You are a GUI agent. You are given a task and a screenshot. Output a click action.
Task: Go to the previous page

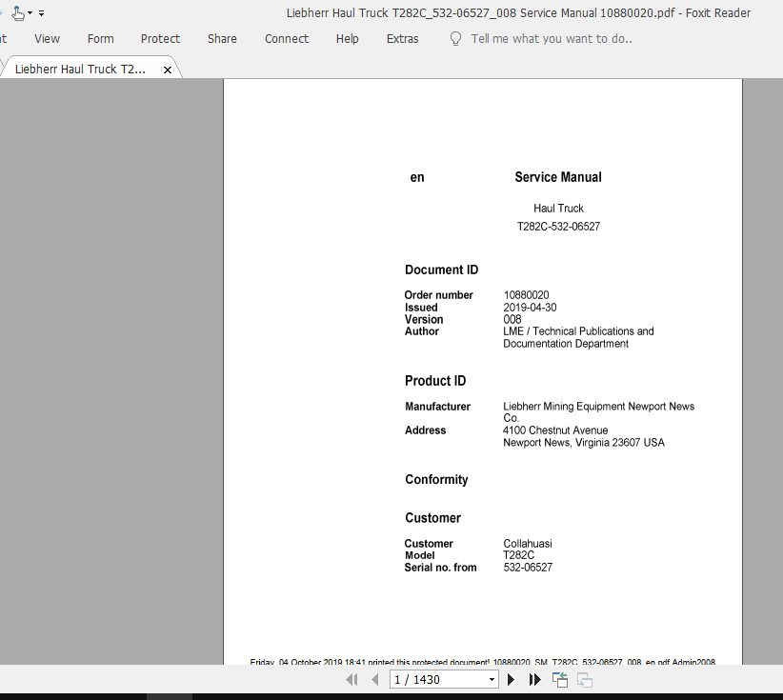(x=375, y=680)
